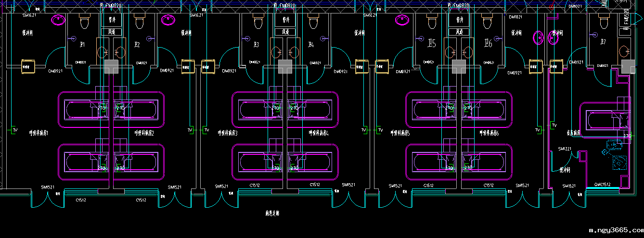Select the magenta sink in the far-left buffer room
This screenshot has width=644, height=238.
(59, 20)
